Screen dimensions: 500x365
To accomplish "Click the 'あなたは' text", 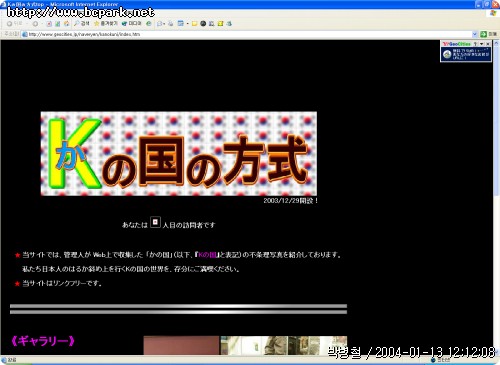I will [135, 225].
